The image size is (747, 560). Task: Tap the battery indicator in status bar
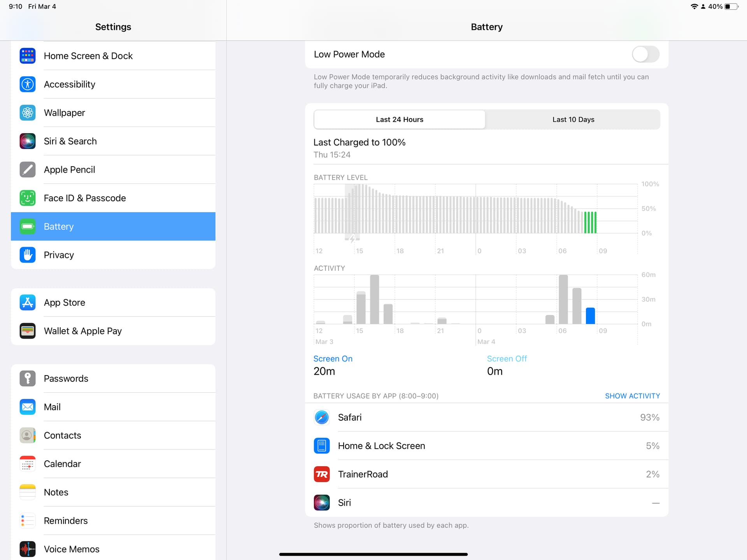point(731,7)
